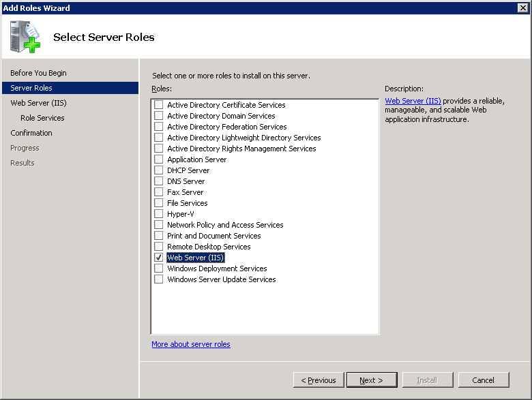The image size is (532, 400).
Task: Uncheck the Web Server (IIS) role
Action: 159,258
